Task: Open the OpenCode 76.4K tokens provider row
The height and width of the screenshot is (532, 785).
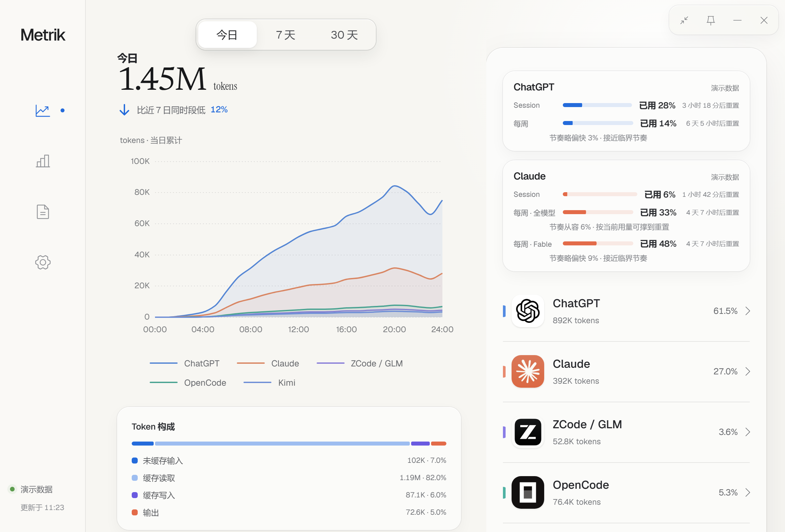Action: [x=626, y=492]
